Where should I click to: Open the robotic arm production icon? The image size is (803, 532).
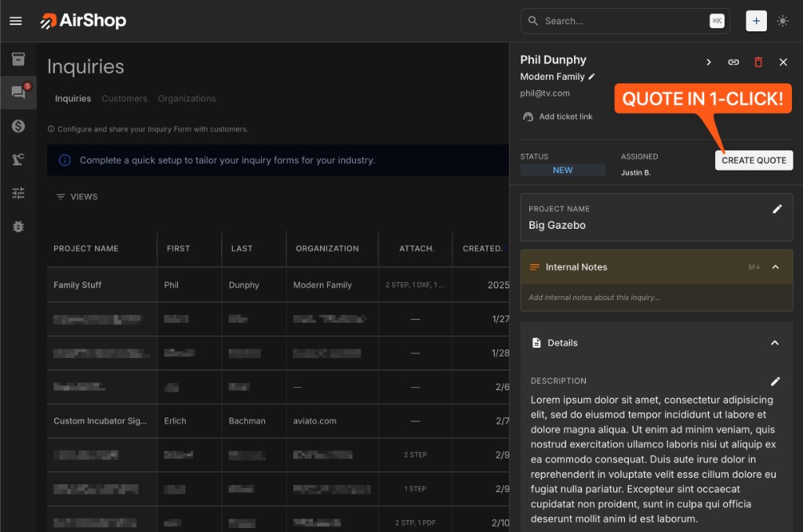coord(17,159)
